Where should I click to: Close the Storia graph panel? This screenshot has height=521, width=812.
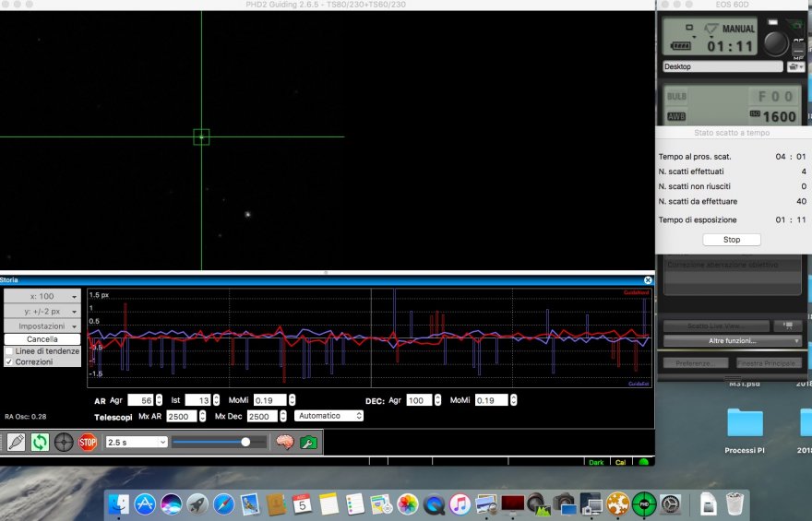(x=648, y=279)
